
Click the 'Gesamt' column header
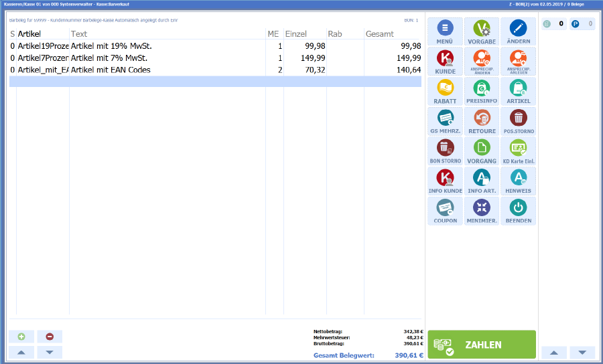[x=393, y=33]
